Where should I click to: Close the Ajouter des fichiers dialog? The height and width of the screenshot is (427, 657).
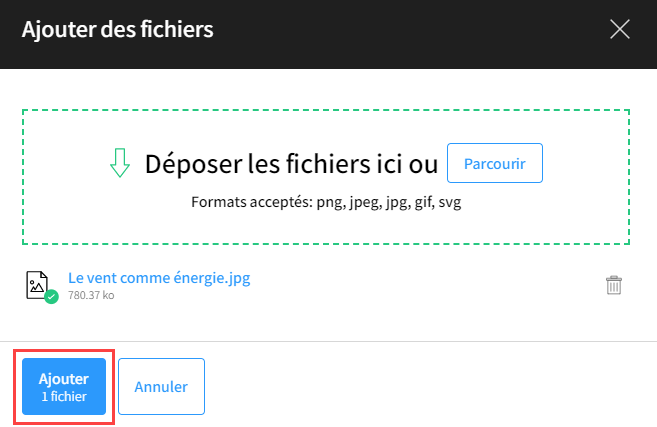pos(620,29)
